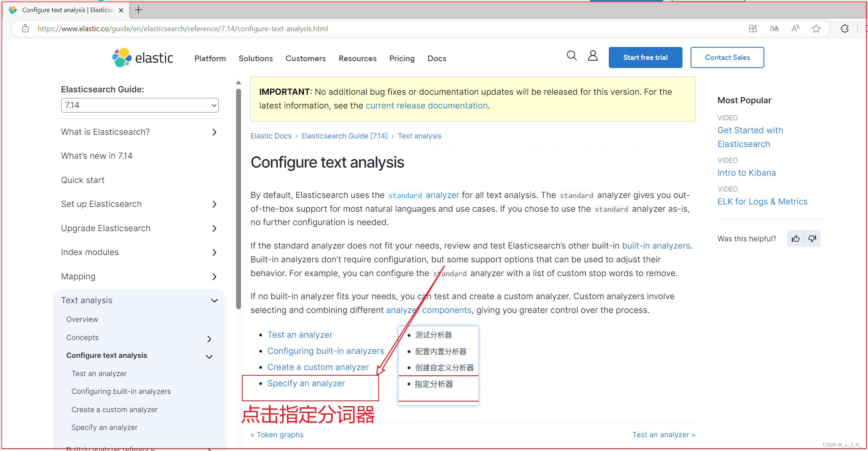Click the translate page icon
The height and width of the screenshot is (451, 868).
click(774, 29)
